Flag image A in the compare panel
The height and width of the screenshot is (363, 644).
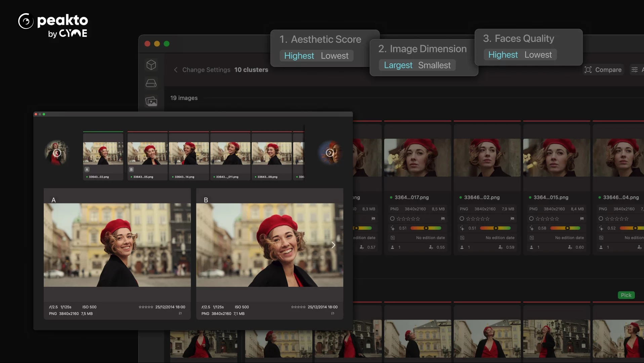180,313
